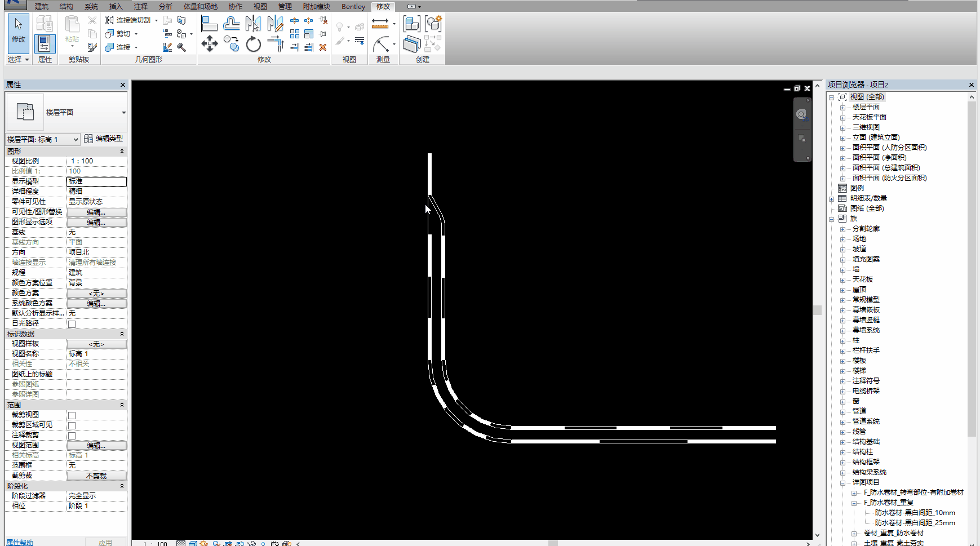Select the Align tool
The width and height of the screenshot is (980, 546).
click(x=209, y=24)
